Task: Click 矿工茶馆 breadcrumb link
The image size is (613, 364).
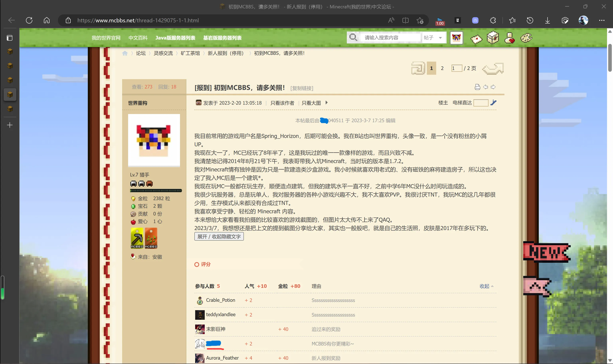Action: [190, 53]
